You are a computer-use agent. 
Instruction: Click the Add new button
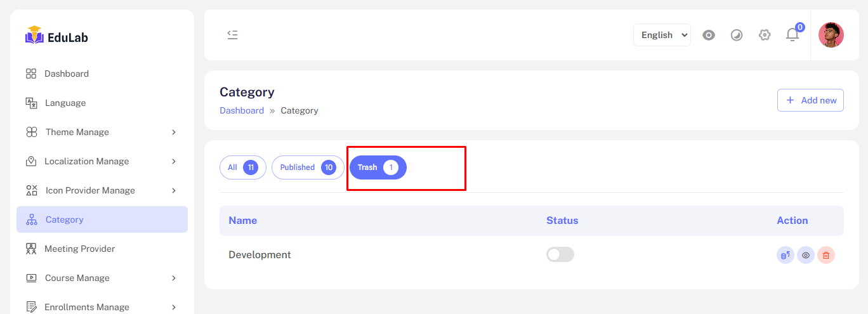[810, 100]
